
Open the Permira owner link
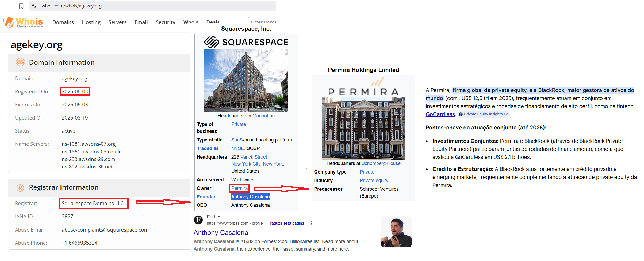[239, 188]
